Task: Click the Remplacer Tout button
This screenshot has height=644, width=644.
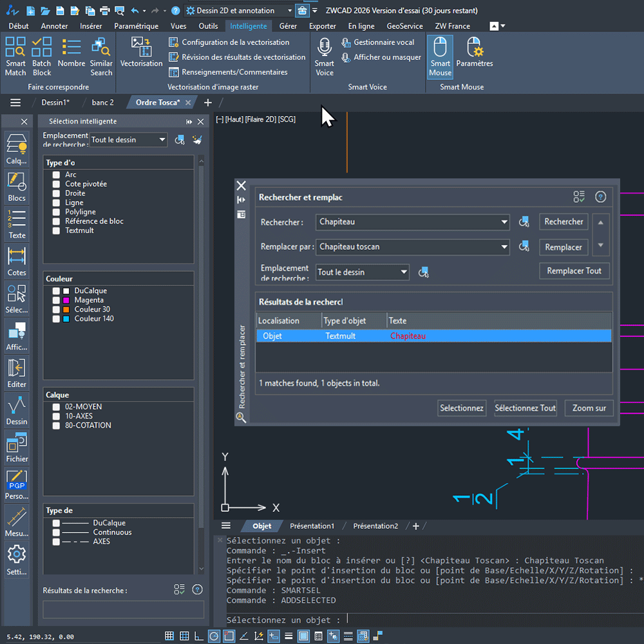Action: [574, 271]
